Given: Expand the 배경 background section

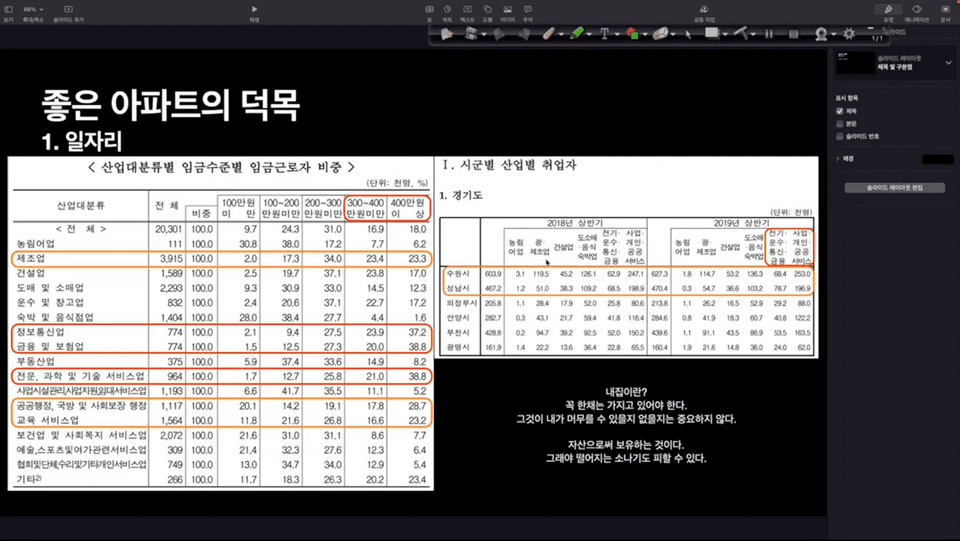Looking at the screenshot, I should pos(838,159).
